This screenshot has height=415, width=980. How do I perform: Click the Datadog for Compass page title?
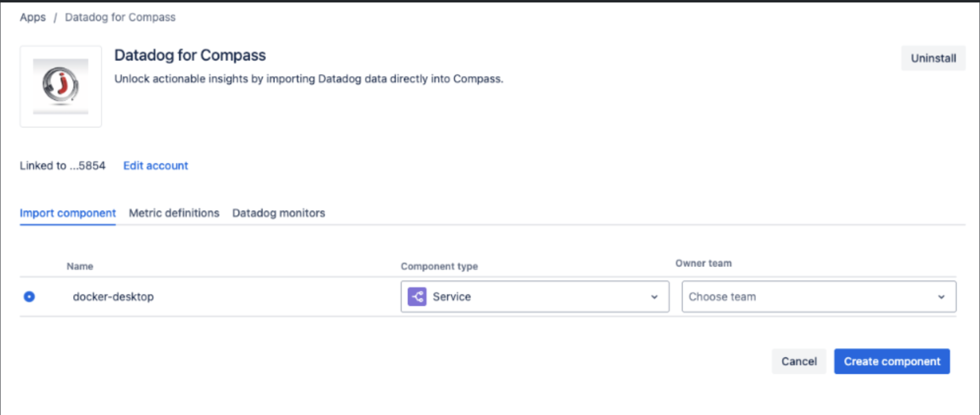point(190,55)
